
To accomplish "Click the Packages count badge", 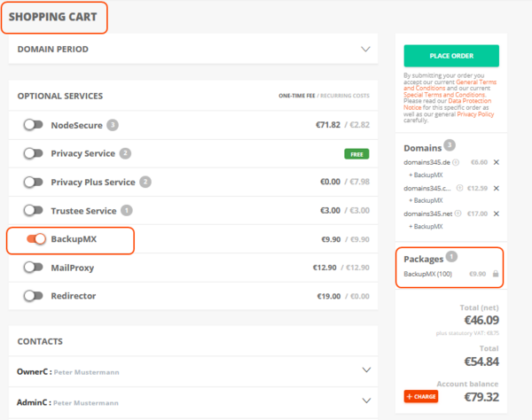I will (451, 256).
